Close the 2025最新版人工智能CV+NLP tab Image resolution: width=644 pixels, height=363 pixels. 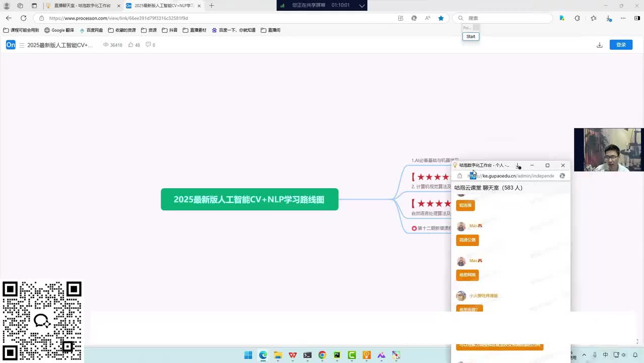coord(199,6)
